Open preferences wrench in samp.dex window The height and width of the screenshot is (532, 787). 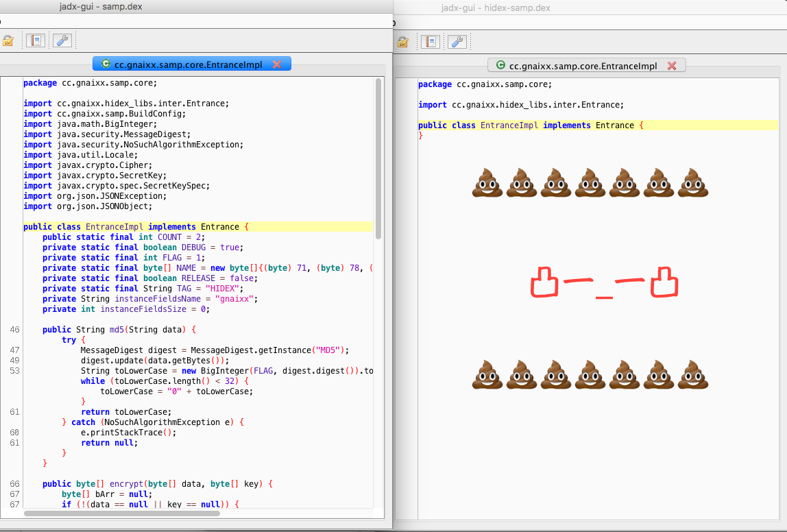point(62,40)
